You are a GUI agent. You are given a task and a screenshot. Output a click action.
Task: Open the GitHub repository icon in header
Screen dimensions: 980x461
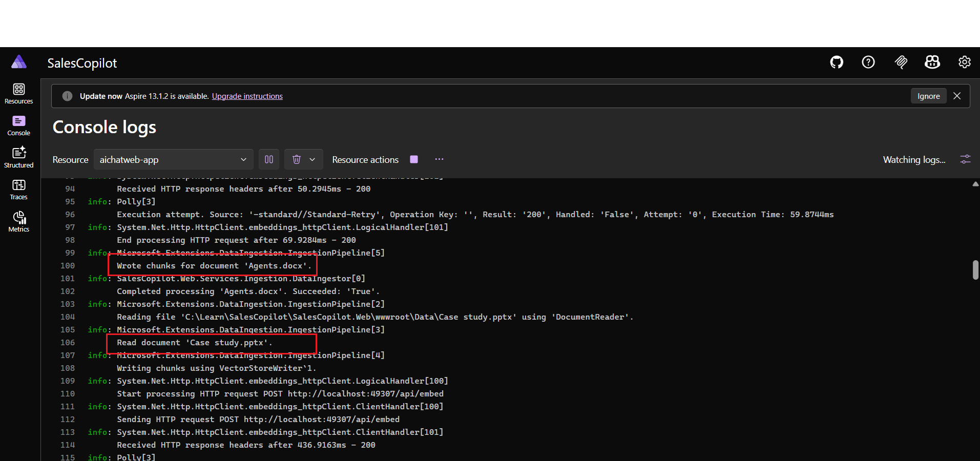coord(836,62)
